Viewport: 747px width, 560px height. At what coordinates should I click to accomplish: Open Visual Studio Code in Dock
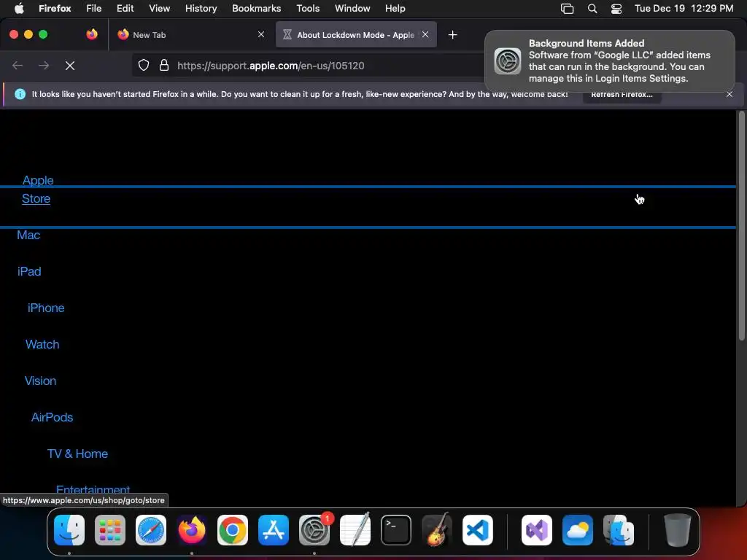click(477, 529)
